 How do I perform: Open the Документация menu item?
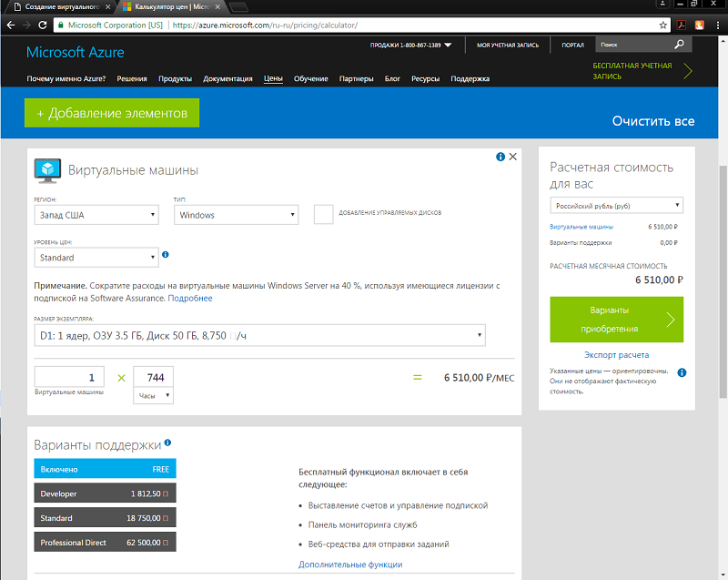(x=227, y=78)
